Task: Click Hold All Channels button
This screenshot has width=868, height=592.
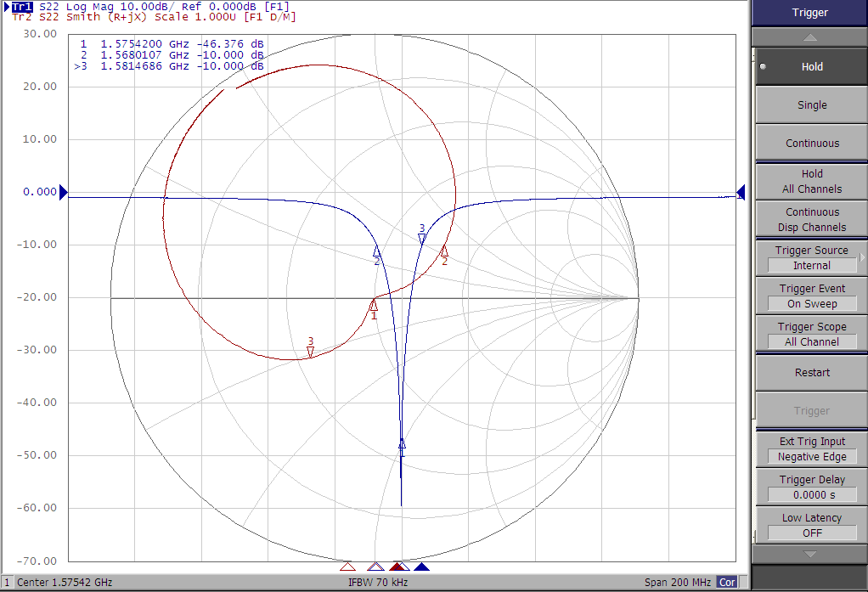Action: pos(811,181)
